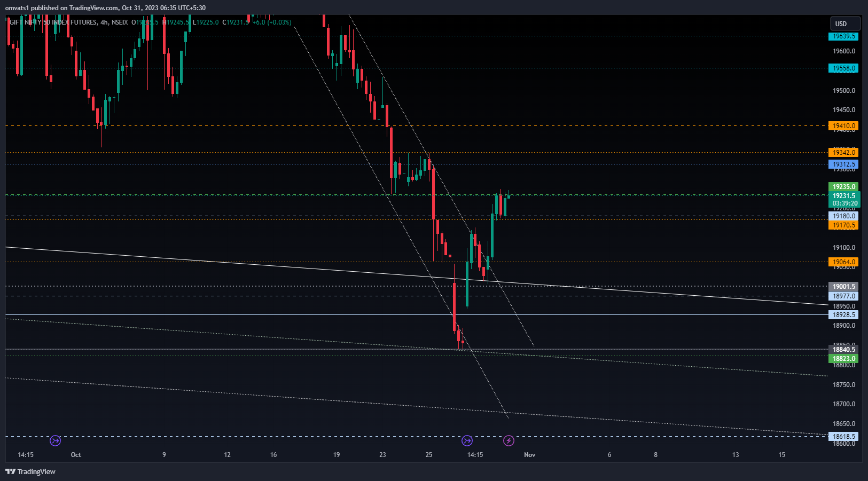Click the 18700.0 price scale value
This screenshot has height=481, width=868.
coord(844,404)
